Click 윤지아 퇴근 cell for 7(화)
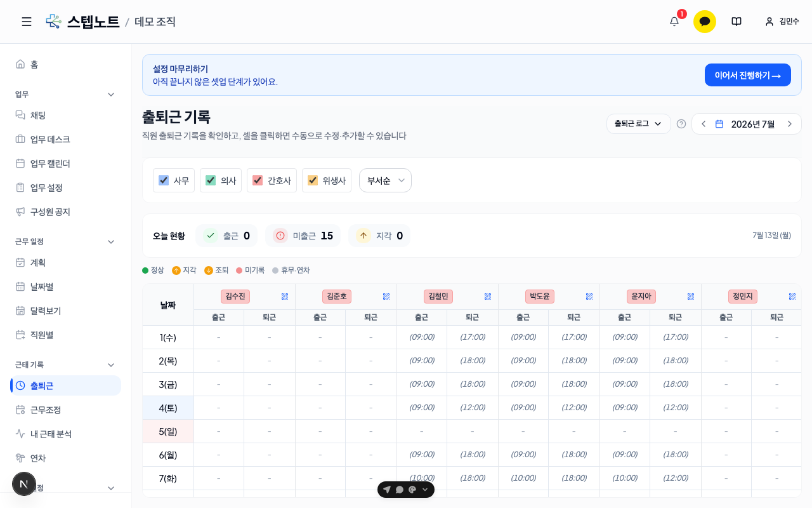The height and width of the screenshot is (508, 812). coord(676,478)
